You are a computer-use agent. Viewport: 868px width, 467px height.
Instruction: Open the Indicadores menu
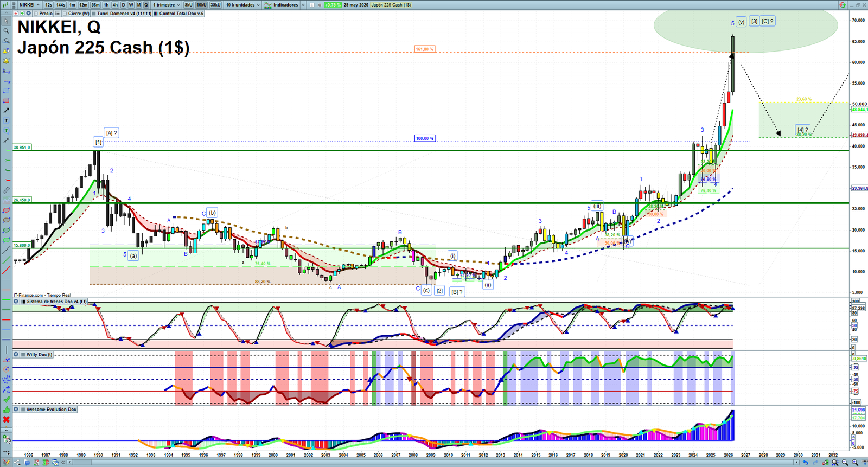point(282,5)
